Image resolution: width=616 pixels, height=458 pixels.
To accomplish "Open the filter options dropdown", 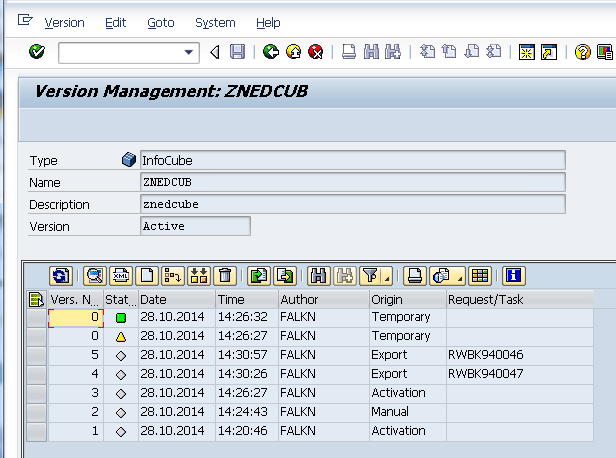I will tap(387, 279).
